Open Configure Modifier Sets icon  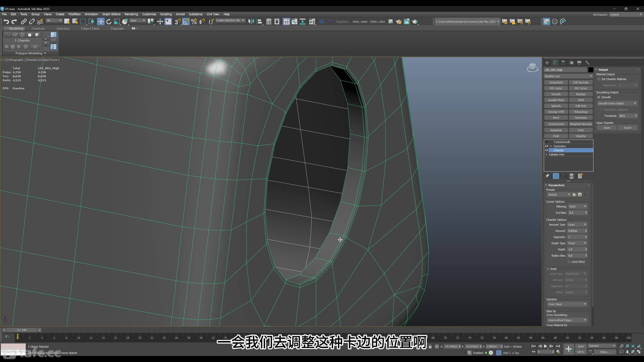click(580, 176)
